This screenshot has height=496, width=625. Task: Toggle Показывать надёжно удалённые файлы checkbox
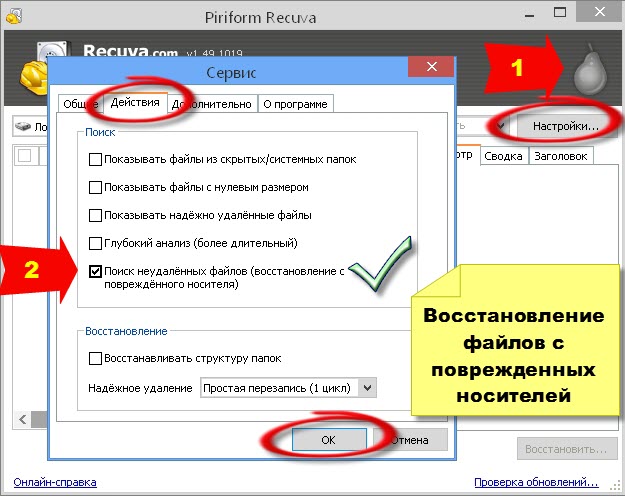[95, 215]
